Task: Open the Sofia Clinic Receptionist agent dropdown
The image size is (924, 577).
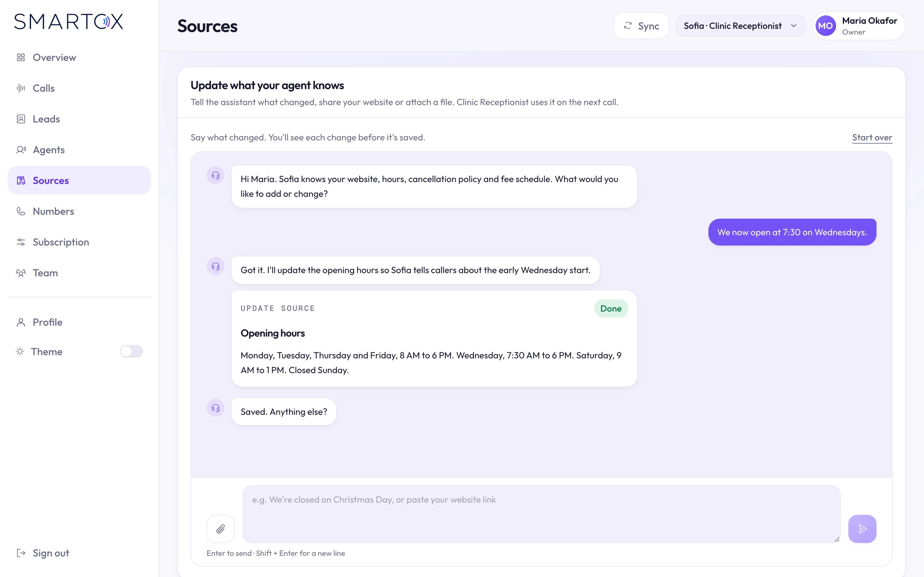Action: click(740, 26)
